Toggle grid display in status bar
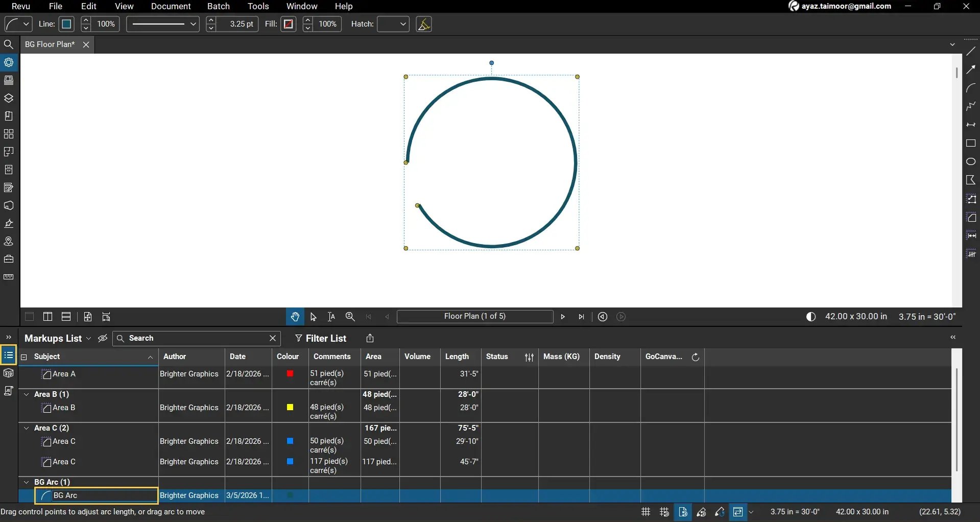The height and width of the screenshot is (522, 980). (x=645, y=512)
